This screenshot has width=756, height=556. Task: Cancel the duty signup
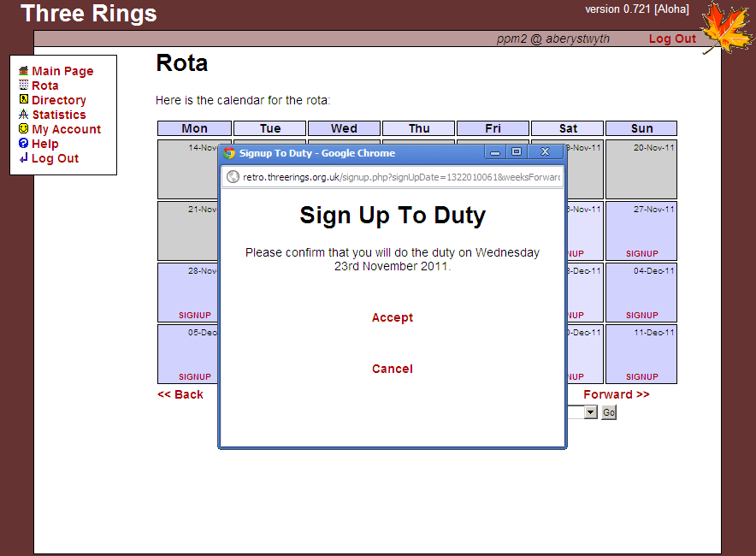[x=393, y=369]
